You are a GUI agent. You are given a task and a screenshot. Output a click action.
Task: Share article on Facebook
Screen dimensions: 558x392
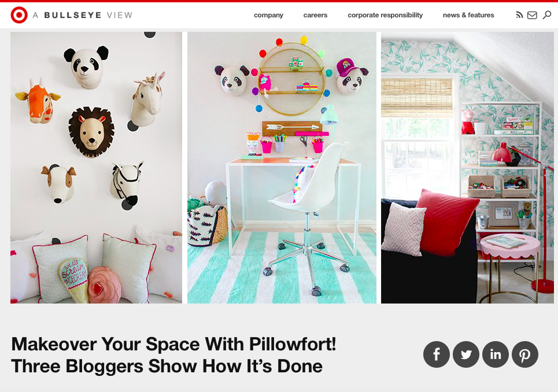point(437,354)
